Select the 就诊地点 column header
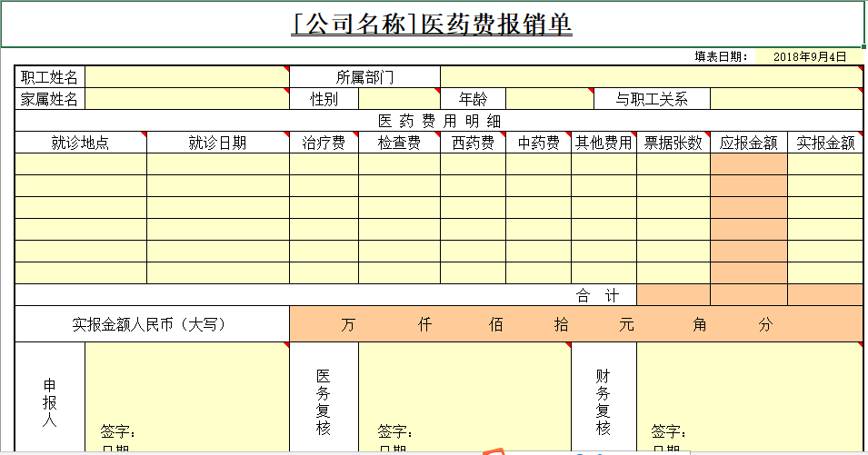The image size is (868, 455). tap(80, 143)
